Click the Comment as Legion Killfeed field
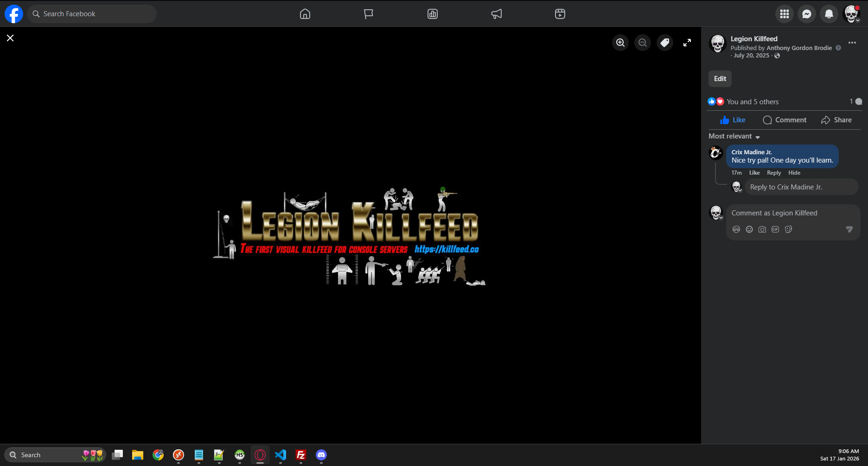 coord(793,213)
